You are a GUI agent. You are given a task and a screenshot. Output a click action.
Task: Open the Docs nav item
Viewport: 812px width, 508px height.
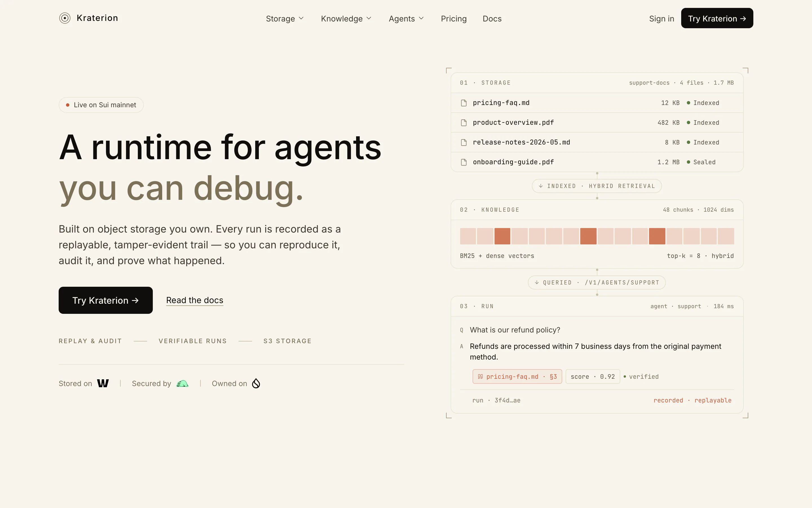[492, 18]
